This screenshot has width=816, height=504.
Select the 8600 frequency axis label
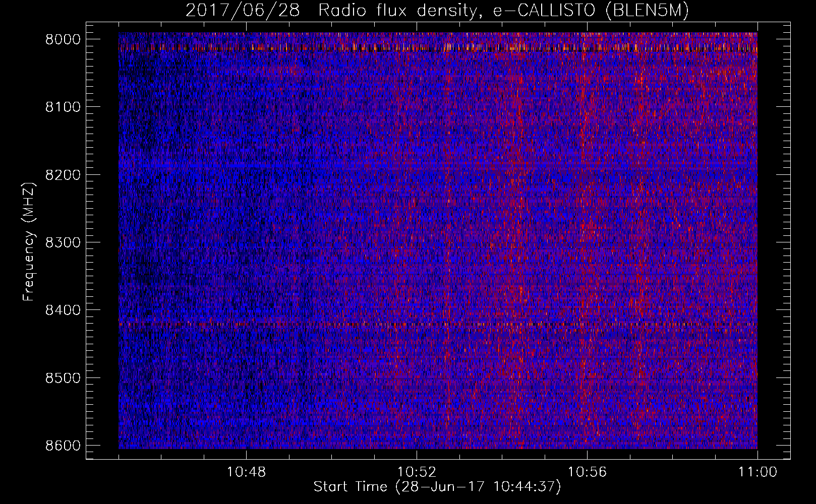63,446
